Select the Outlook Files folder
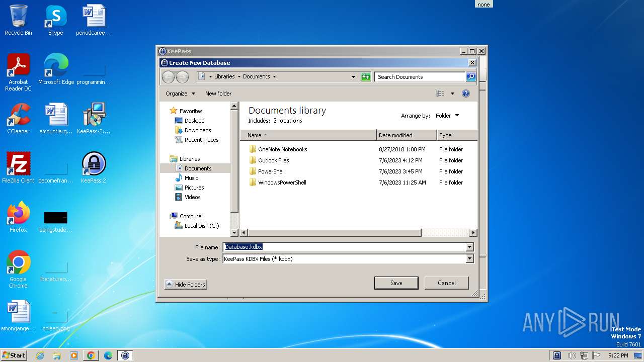Viewport: 644px width, 362px height. point(273,160)
